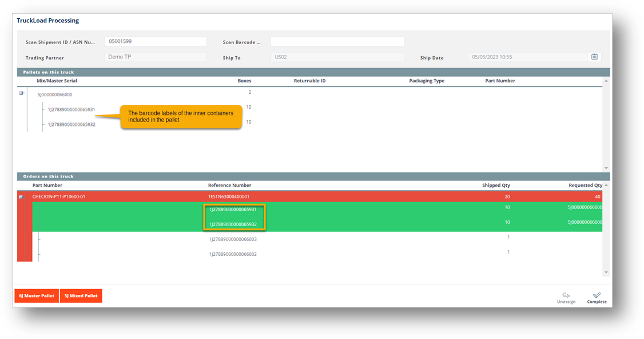Collapse the 5J000000066000 pallet tree node

pyautogui.click(x=21, y=93)
